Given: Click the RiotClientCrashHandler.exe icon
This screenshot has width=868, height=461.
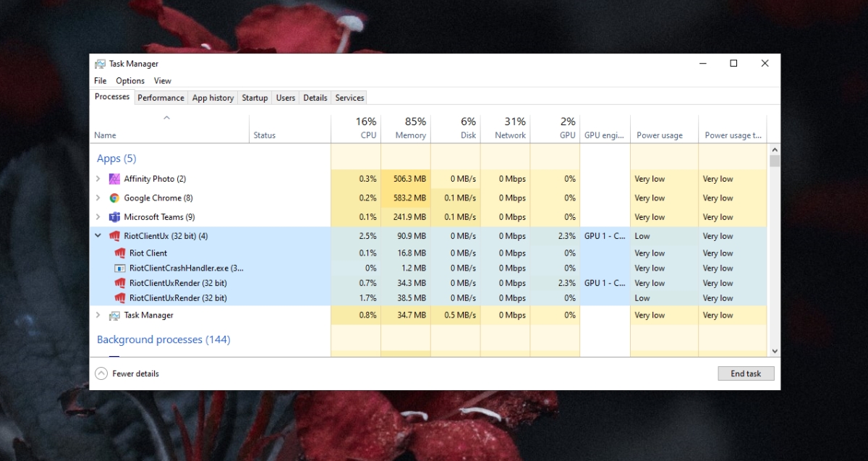Looking at the screenshot, I should (120, 268).
